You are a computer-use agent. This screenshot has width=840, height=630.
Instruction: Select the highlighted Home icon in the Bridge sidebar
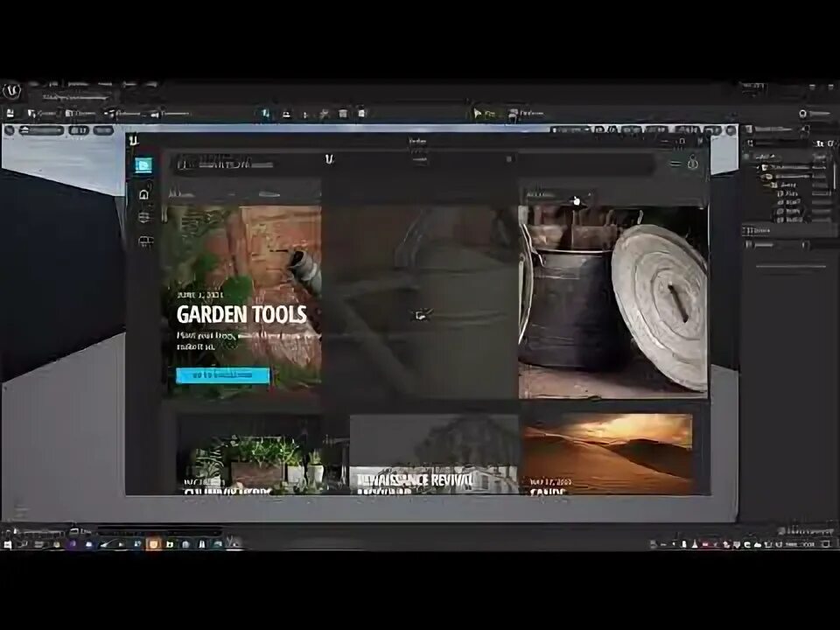coord(143,165)
